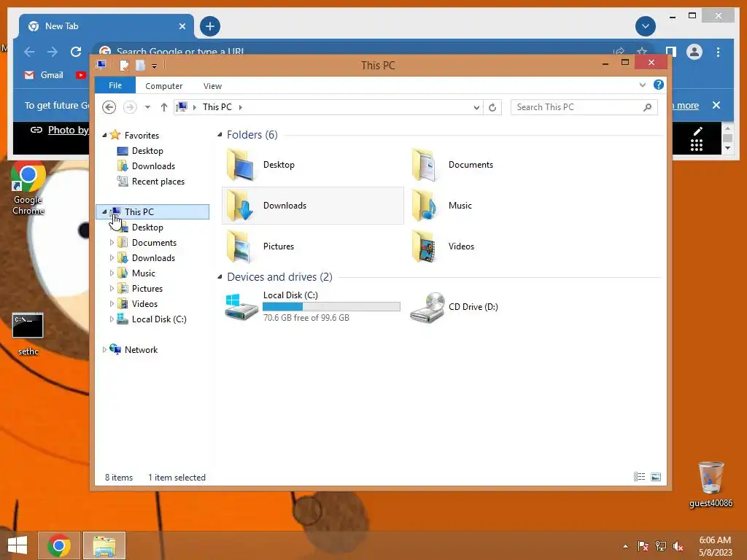Open the Desktop folder in Folders group
Image resolution: width=747 pixels, height=560 pixels.
tap(261, 165)
